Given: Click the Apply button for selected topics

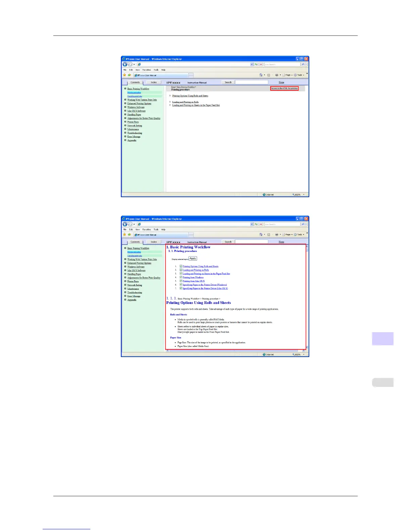Looking at the screenshot, I should (x=193, y=259).
